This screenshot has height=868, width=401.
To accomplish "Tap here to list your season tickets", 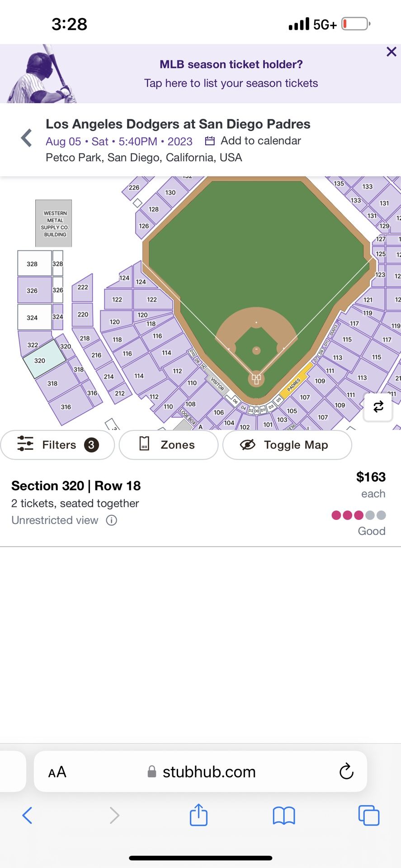I will (231, 83).
